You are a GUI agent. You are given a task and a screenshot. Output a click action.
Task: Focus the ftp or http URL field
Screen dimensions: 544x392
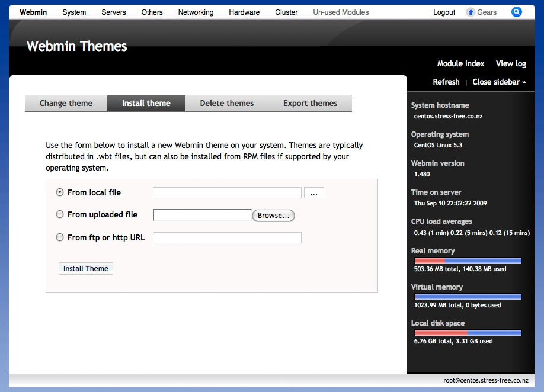click(x=227, y=238)
